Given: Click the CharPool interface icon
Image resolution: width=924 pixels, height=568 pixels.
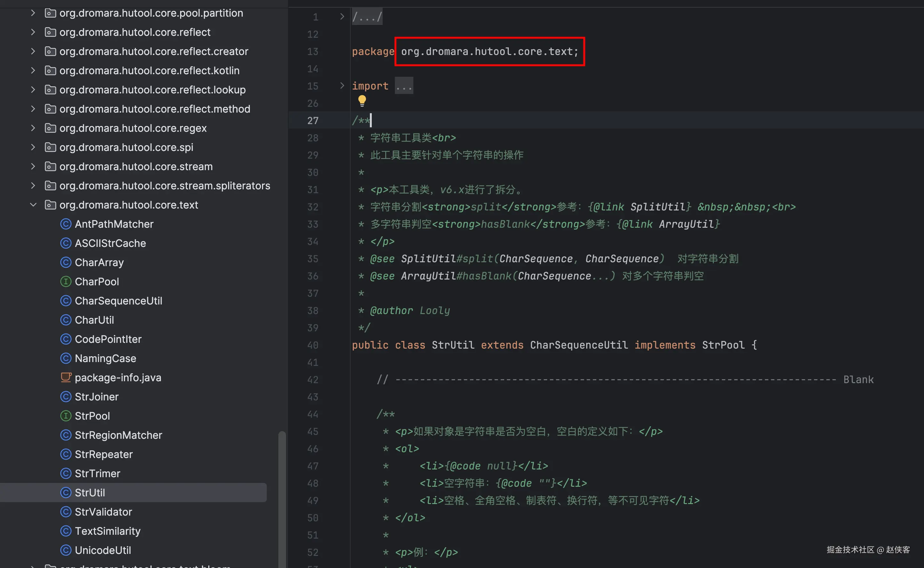Looking at the screenshot, I should pyautogui.click(x=66, y=281).
